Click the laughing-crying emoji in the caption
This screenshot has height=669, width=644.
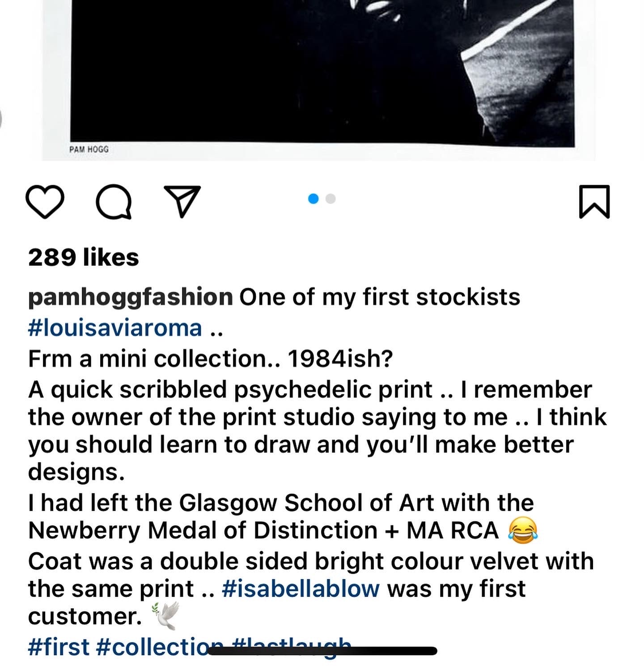pos(522,530)
